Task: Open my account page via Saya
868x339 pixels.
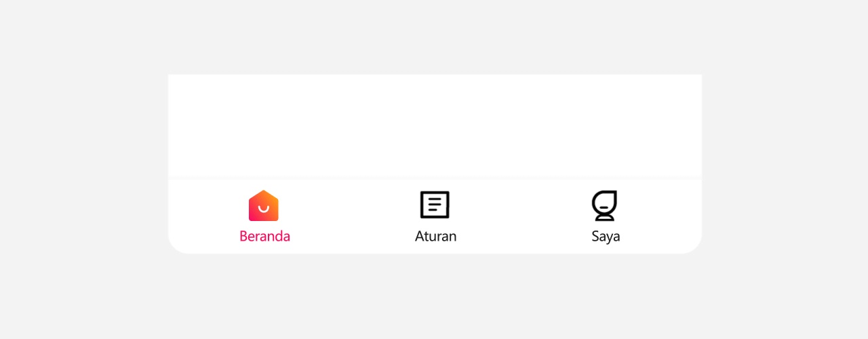Action: 606,217
